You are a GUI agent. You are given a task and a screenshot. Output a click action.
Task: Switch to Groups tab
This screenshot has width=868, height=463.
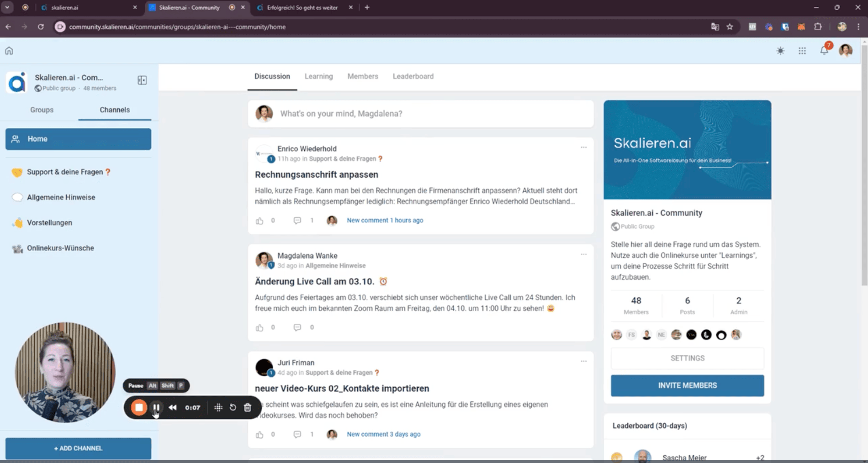[x=42, y=110]
